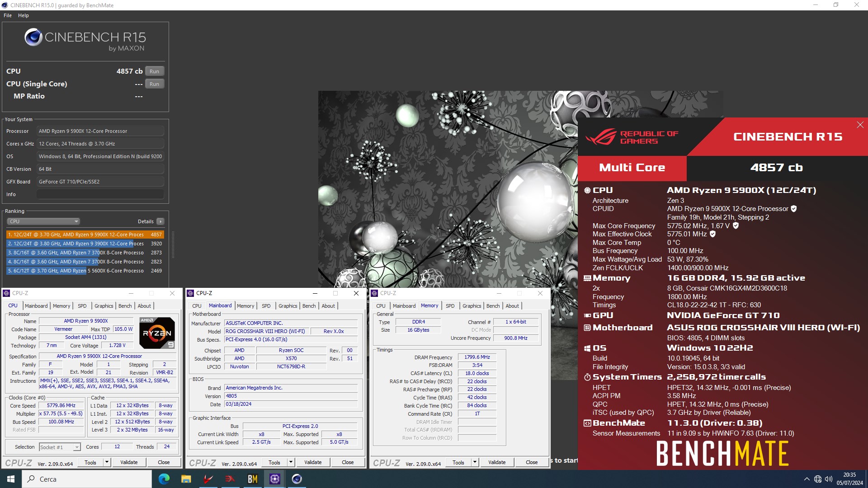Open the CPU-Z taskbar icon
The height and width of the screenshot is (488, 868).
tap(274, 479)
